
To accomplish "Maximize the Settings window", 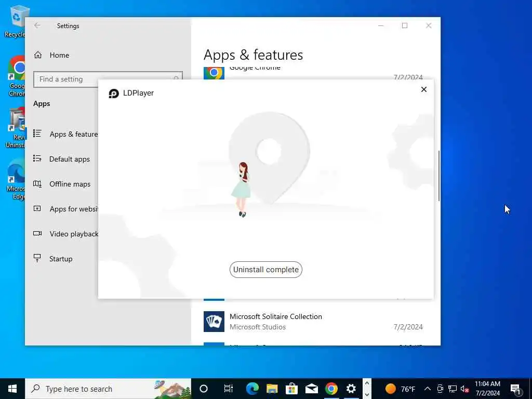I will click(x=404, y=25).
